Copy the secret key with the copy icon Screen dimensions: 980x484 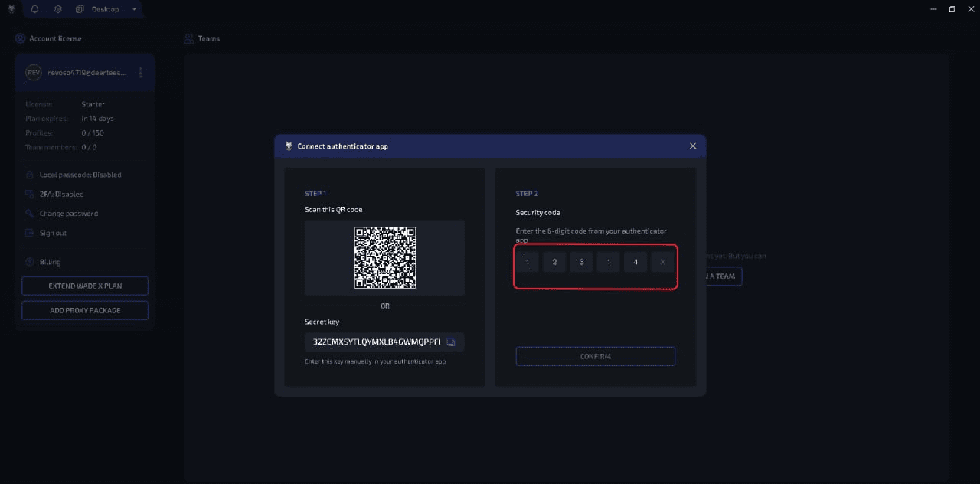click(451, 342)
